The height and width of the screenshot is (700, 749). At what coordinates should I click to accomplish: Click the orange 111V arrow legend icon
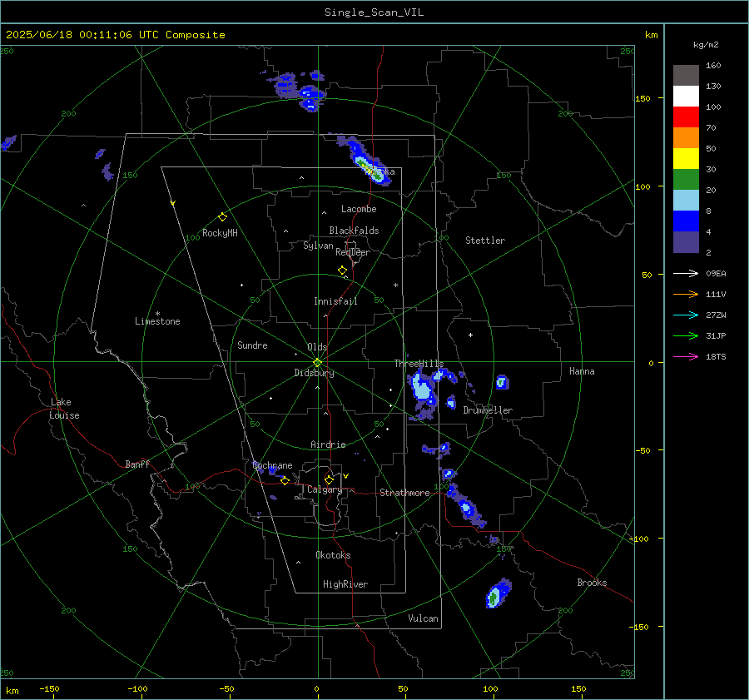pos(686,295)
